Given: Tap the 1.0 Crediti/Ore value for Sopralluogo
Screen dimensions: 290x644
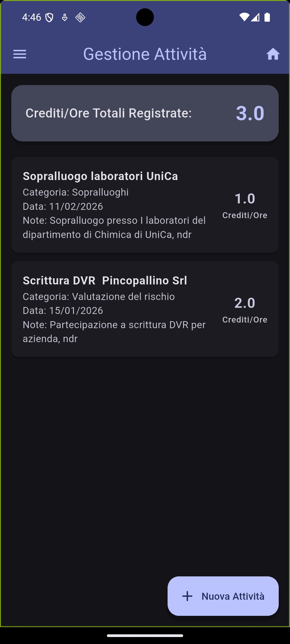Looking at the screenshot, I should pos(245,199).
